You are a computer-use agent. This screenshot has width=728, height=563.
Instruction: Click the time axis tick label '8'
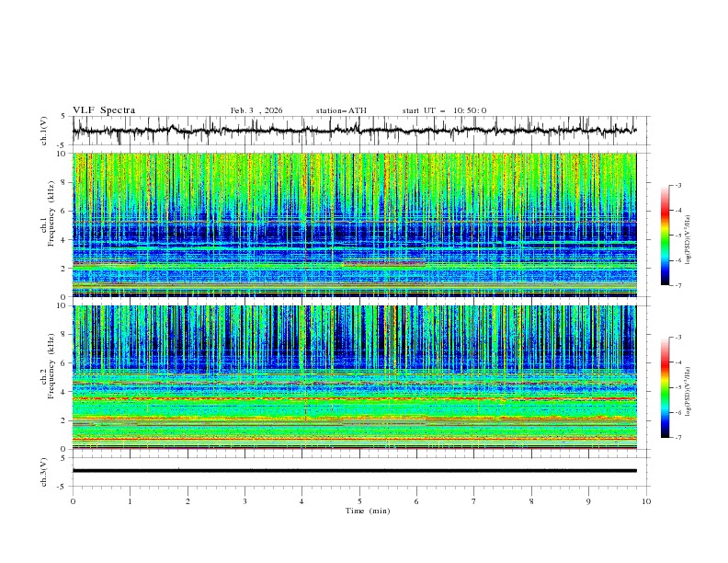(x=531, y=501)
